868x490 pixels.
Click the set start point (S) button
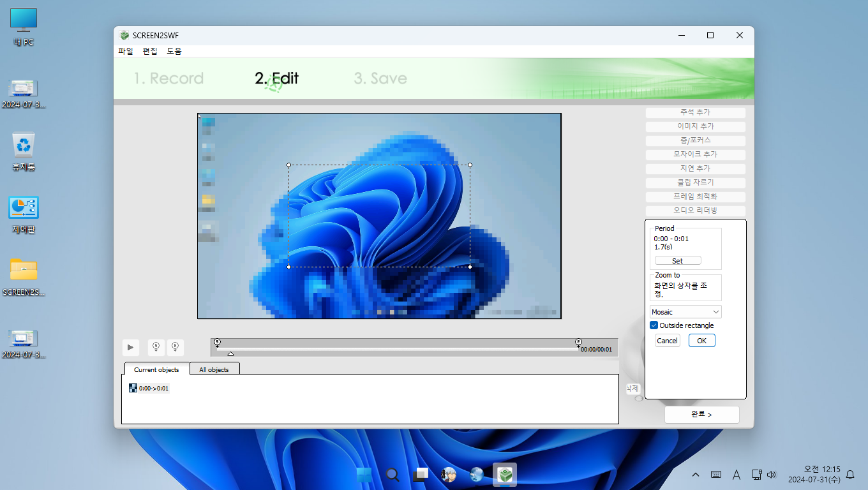click(x=156, y=347)
